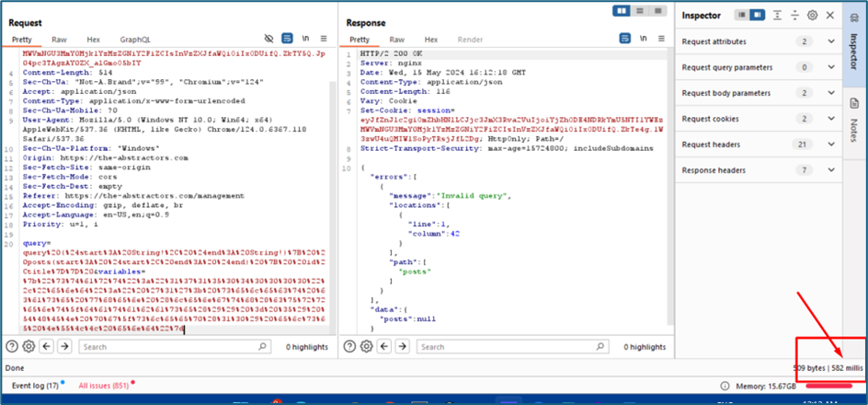Image resolution: width=868 pixels, height=405 pixels.
Task: Open search settings gear below the Request panel
Action: (x=29, y=347)
